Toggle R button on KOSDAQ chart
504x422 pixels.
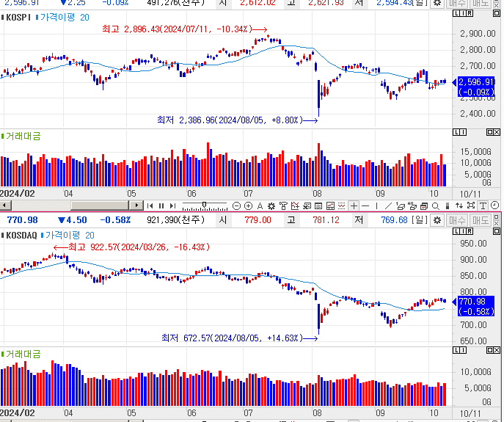[470, 231]
